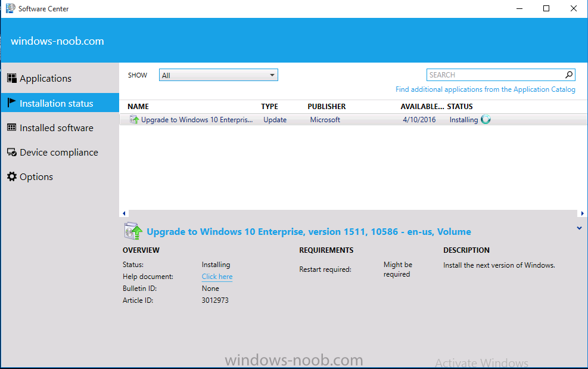Click the Options gear icon
The image size is (588, 369).
click(x=12, y=176)
